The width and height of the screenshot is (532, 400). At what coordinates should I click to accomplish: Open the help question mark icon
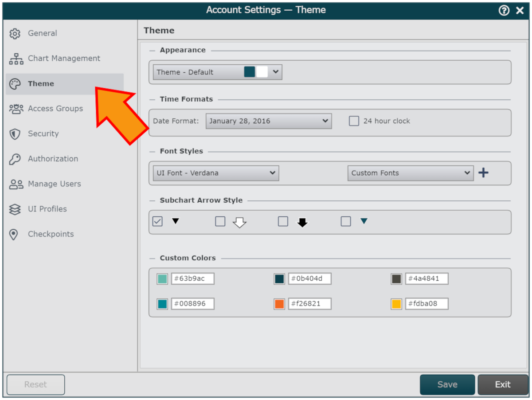tap(504, 10)
